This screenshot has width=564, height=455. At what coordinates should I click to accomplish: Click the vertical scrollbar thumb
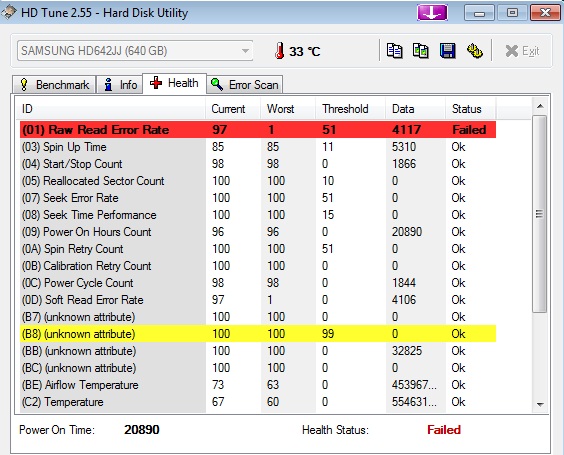(x=540, y=214)
